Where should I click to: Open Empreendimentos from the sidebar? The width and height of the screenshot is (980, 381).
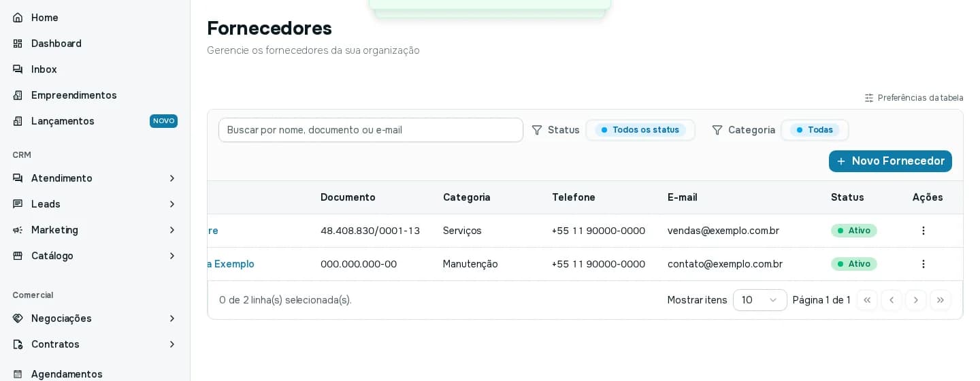(74, 95)
